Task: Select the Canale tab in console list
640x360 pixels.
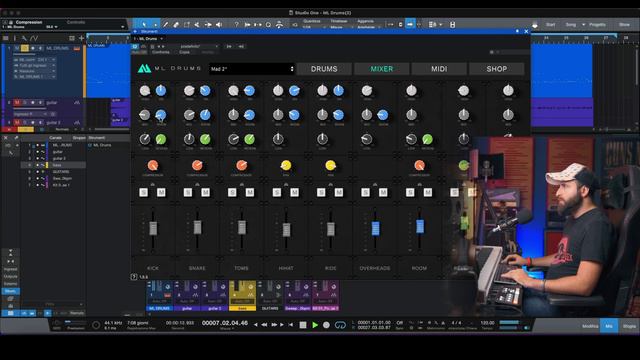Action: point(56,138)
